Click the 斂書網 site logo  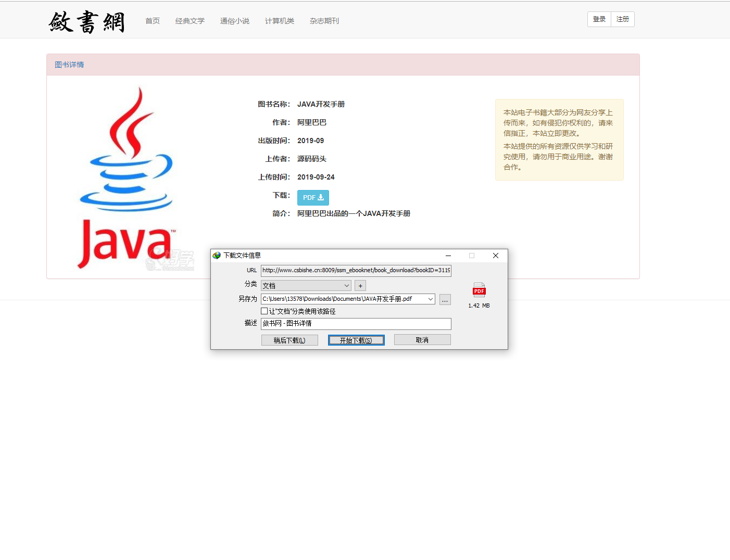coord(87,22)
